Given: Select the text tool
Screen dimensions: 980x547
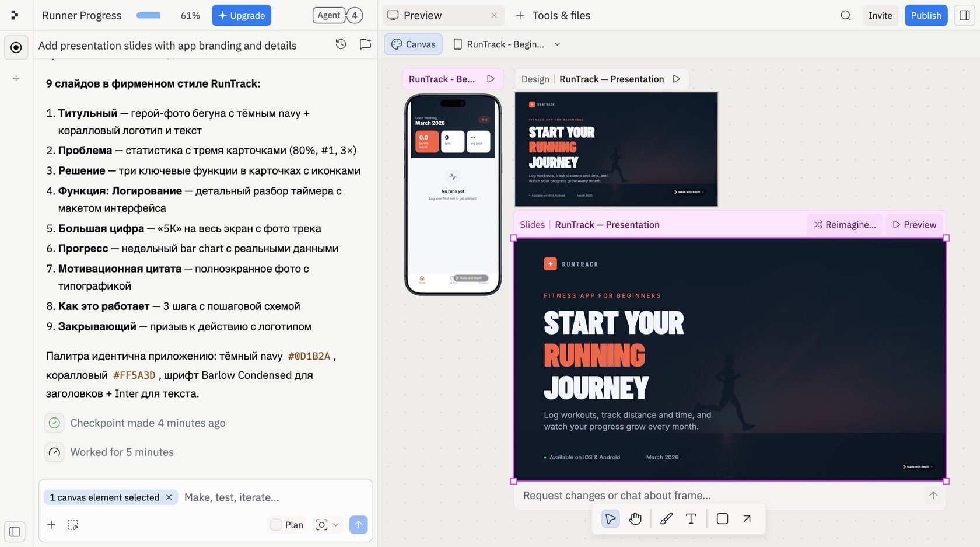Looking at the screenshot, I should point(691,518).
